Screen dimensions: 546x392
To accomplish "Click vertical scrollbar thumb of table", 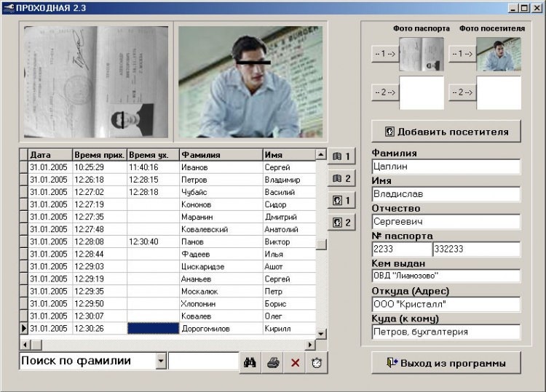I will 321,244.
